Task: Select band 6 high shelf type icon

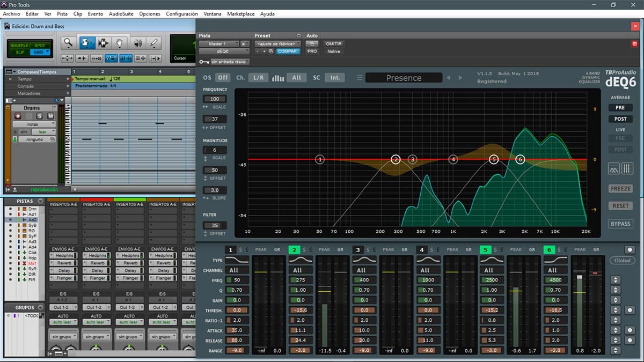Action: pyautogui.click(x=557, y=260)
